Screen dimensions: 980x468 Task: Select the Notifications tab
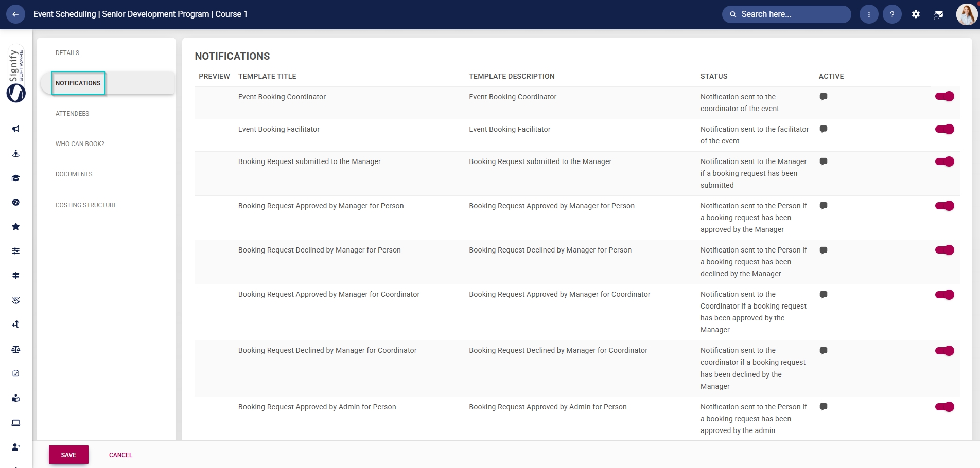click(x=78, y=83)
